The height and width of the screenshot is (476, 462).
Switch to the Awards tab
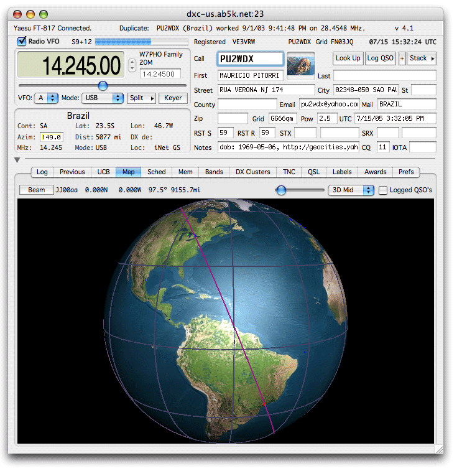coord(375,172)
